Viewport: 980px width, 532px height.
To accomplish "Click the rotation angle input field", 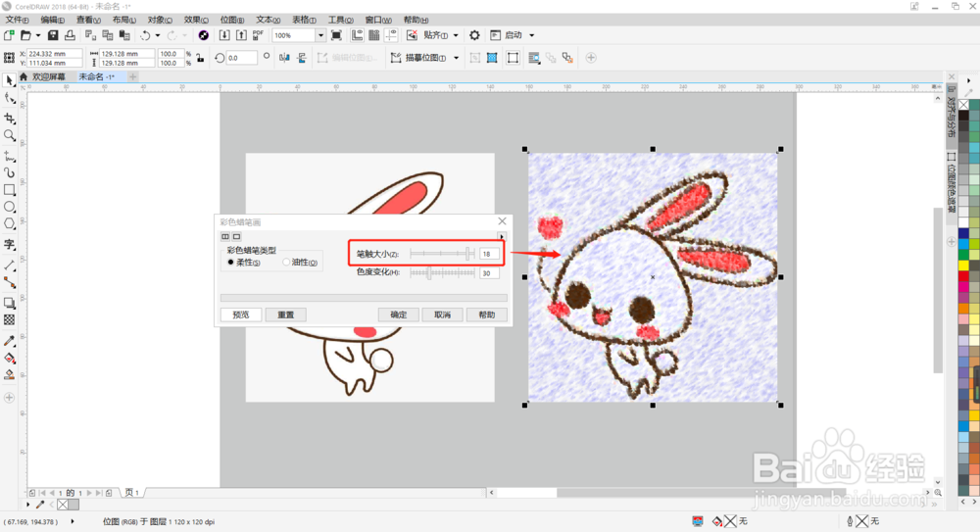I will (241, 58).
